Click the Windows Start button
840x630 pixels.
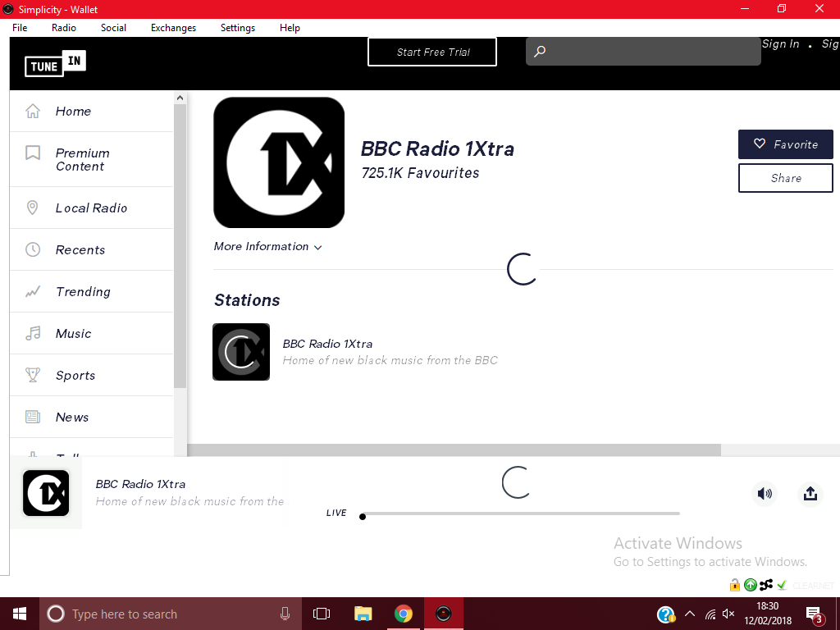[20, 614]
